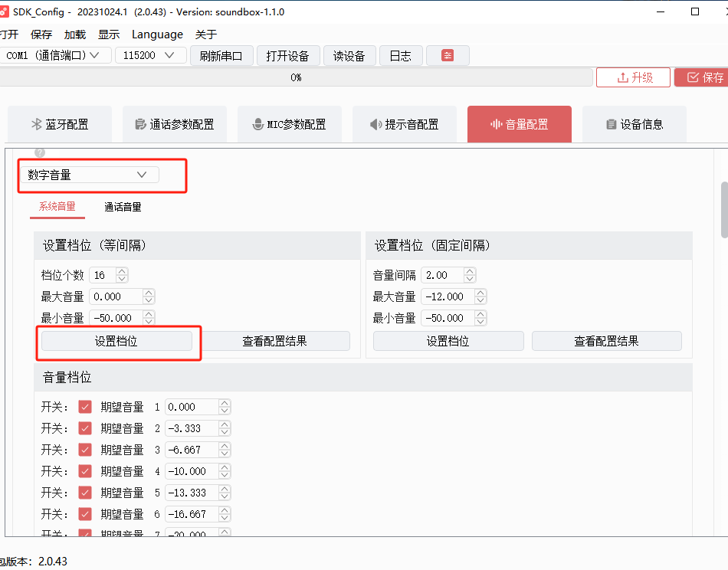Click the gray question mark help icon

tap(40, 152)
